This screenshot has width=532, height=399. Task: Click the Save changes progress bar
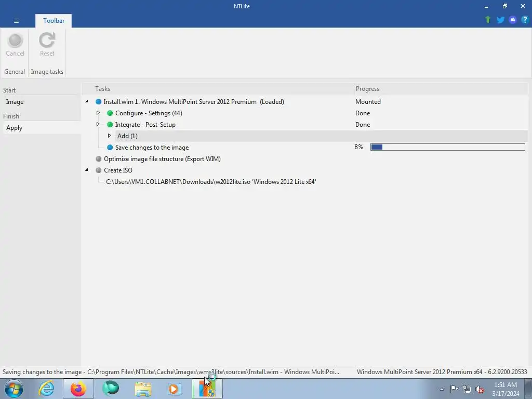click(447, 147)
